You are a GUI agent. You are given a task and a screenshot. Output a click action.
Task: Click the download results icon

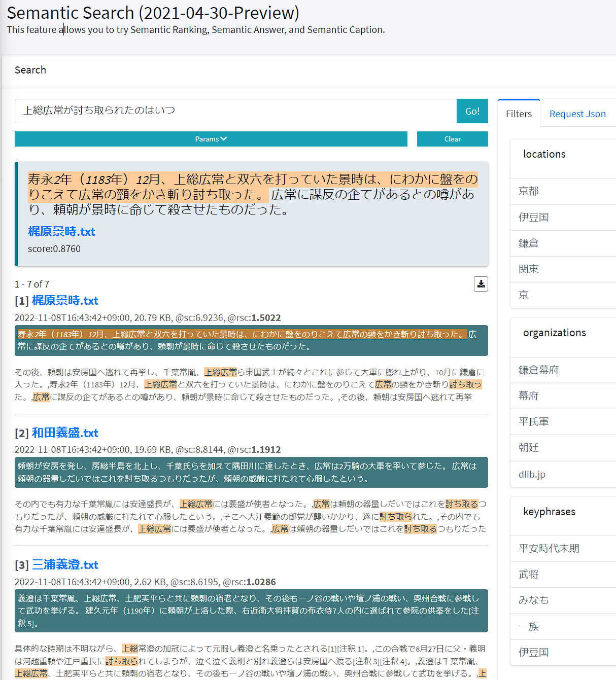pos(481,284)
